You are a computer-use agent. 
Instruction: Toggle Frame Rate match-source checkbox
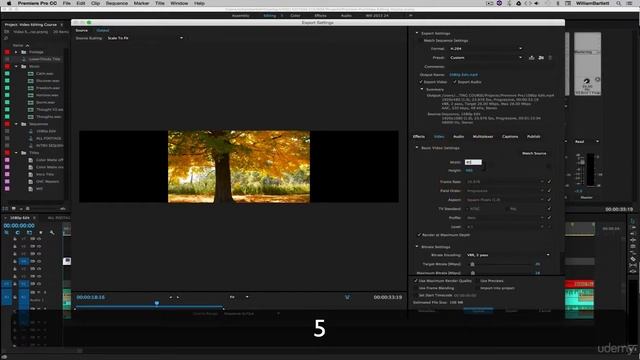549,182
